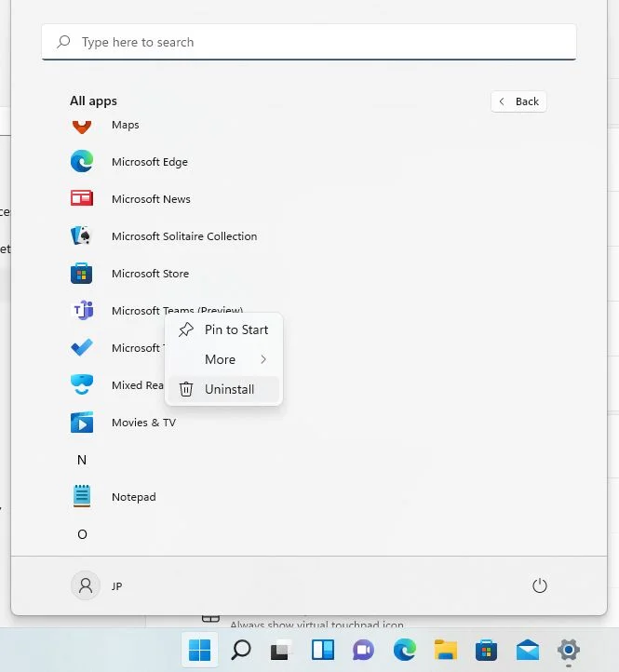
Task: Open the Movies & TV icon
Action: tap(82, 423)
